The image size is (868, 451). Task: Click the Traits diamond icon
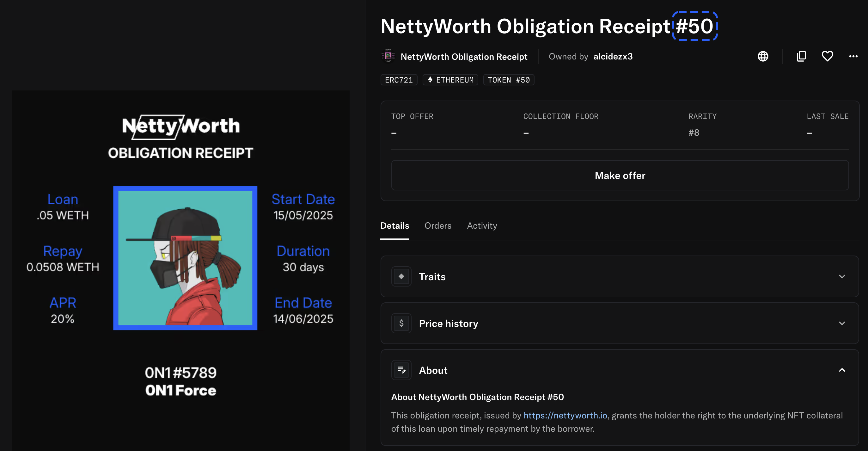tap(401, 276)
